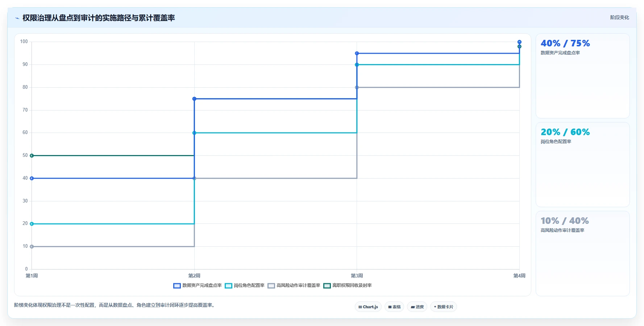Screen dimensions: 644x326
Task: Toggle 数据资产完成盘点率 legend swatch
Action: pos(177,286)
